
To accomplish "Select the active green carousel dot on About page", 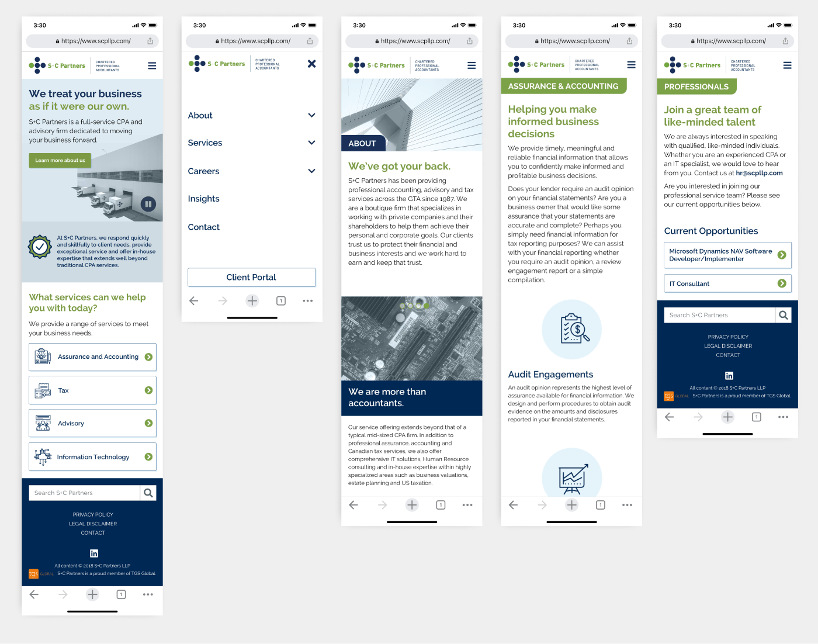I will click(x=427, y=306).
